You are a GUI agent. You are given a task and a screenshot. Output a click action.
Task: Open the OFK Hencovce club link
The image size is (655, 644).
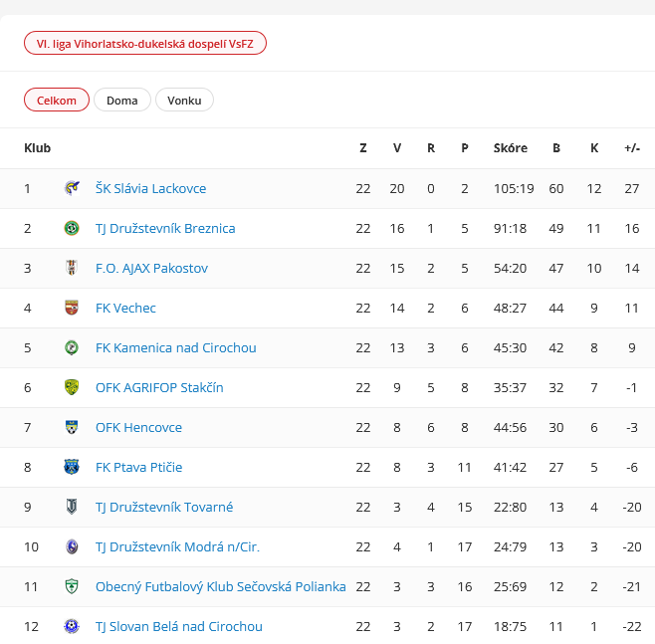coord(138,427)
